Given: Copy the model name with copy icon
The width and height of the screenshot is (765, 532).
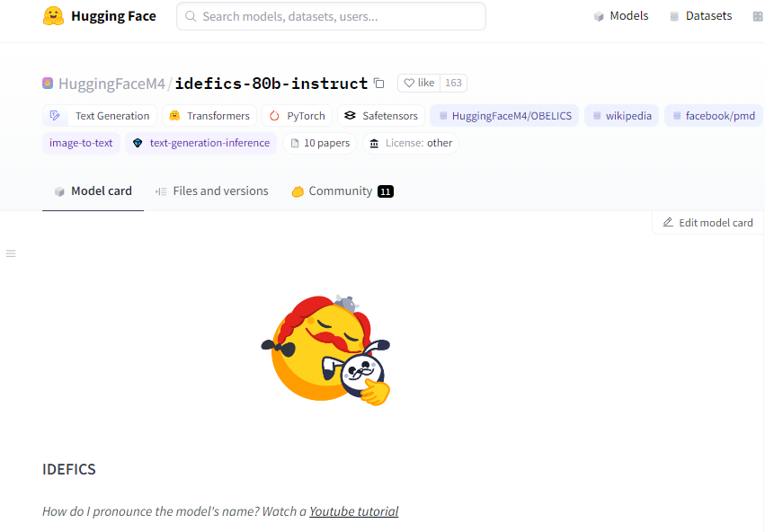Looking at the screenshot, I should click(379, 83).
